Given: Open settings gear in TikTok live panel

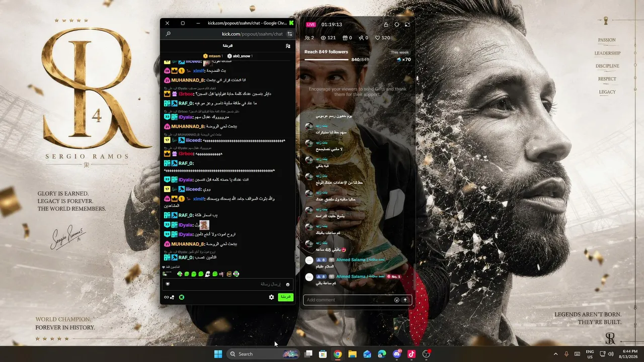Looking at the screenshot, I should click(397, 24).
